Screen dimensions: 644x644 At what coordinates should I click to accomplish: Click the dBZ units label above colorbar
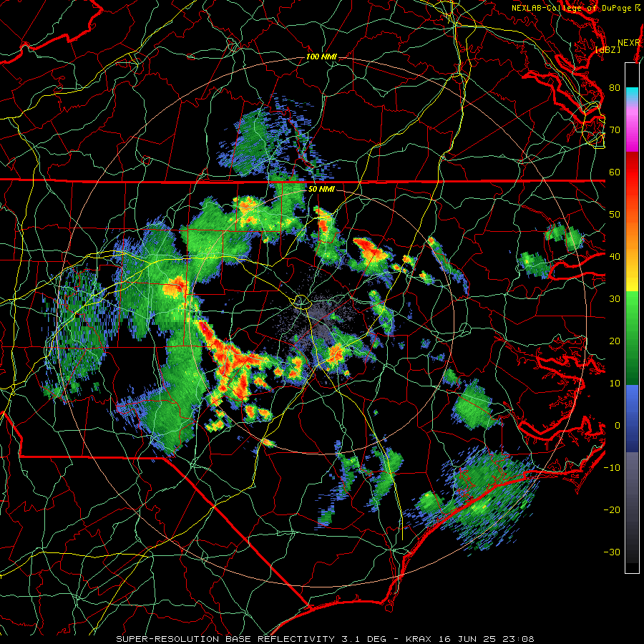[608, 50]
